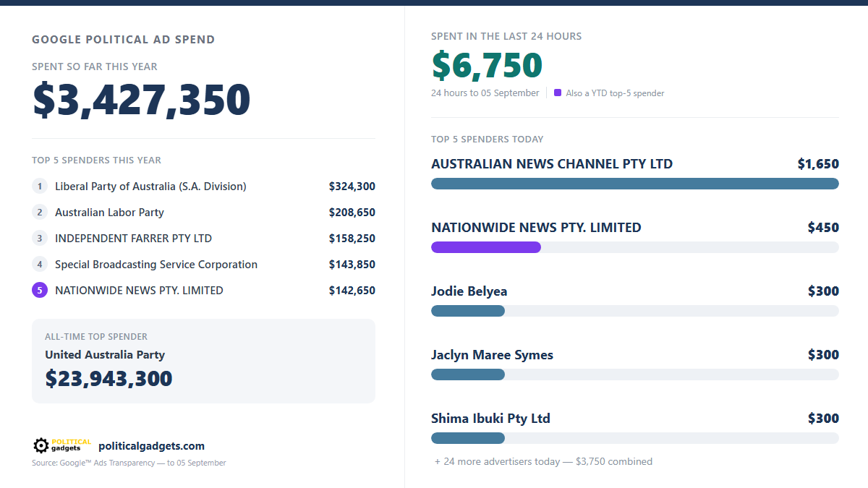Select Liberal Party of Australia (S.A. Division)
The width and height of the screenshot is (868, 488).
150,187
